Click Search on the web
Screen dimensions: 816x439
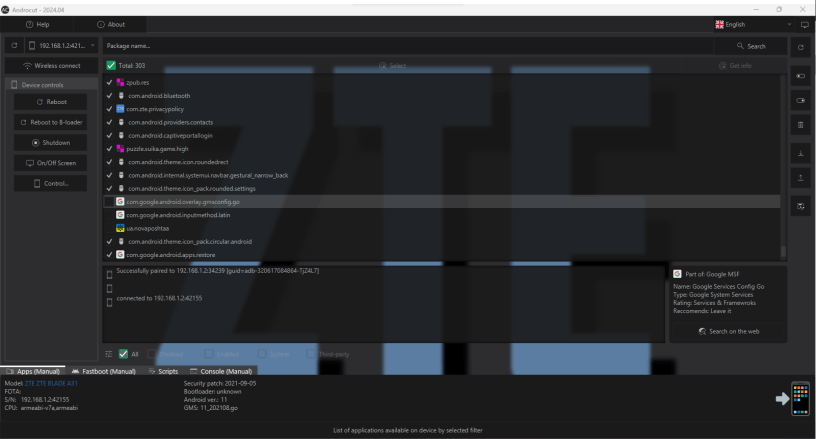(729, 331)
